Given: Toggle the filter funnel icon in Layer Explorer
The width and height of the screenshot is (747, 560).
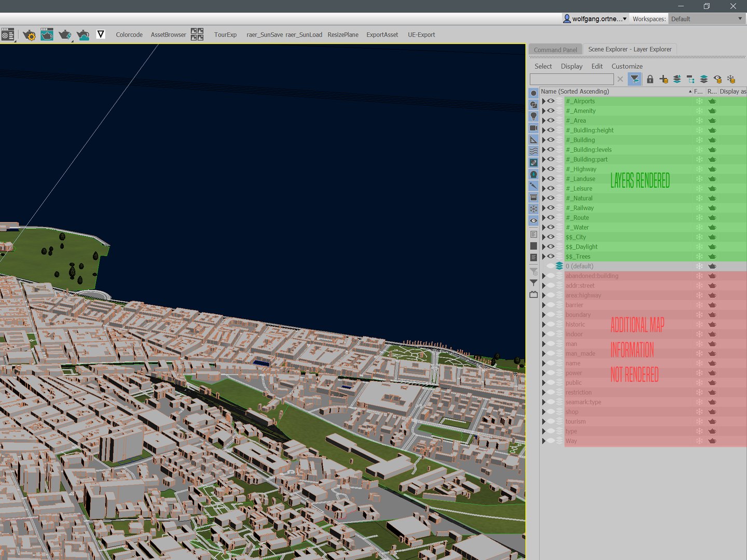Looking at the screenshot, I should [634, 79].
